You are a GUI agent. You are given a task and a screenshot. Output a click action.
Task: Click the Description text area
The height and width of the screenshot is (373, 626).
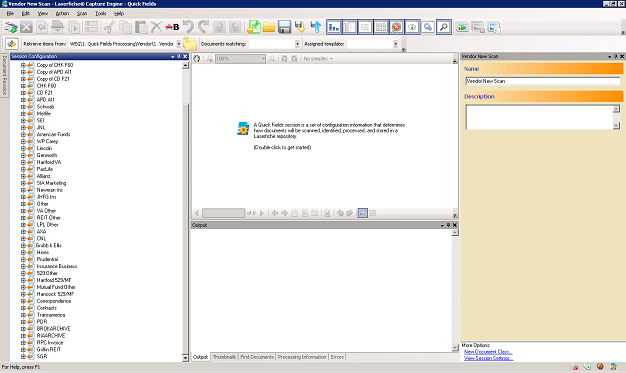[539, 117]
